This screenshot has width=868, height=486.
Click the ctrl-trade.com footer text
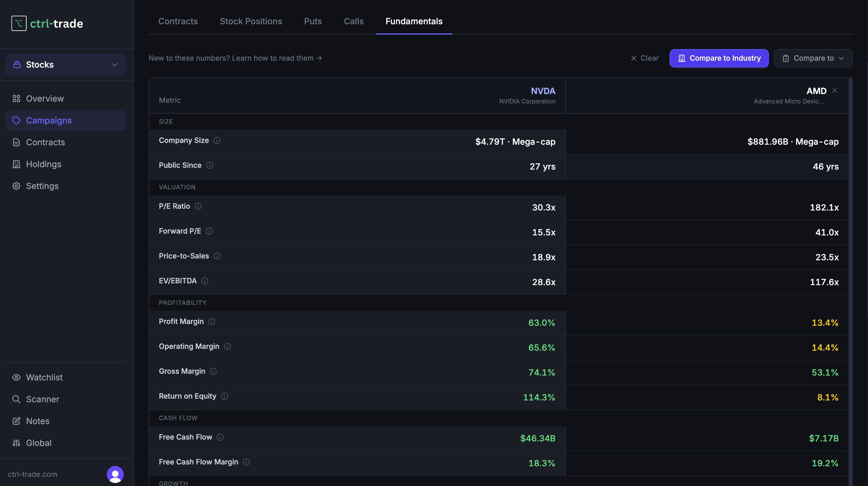(x=32, y=474)
